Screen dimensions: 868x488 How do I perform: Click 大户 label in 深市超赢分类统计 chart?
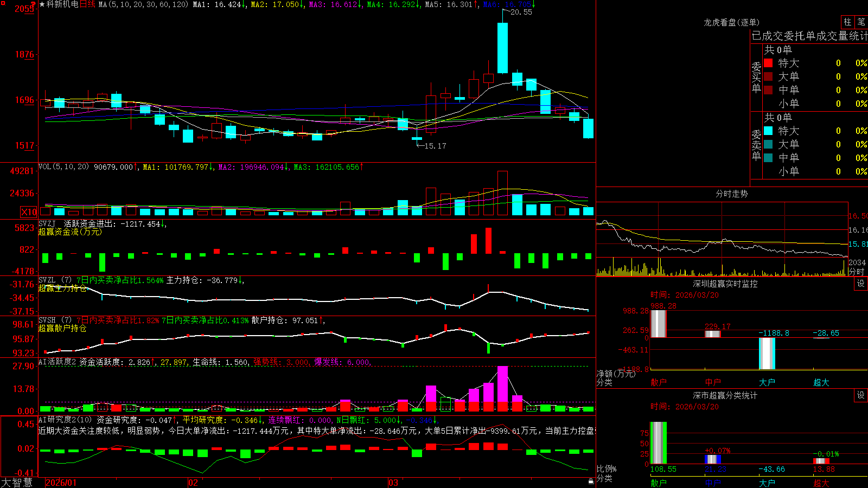[x=767, y=483]
